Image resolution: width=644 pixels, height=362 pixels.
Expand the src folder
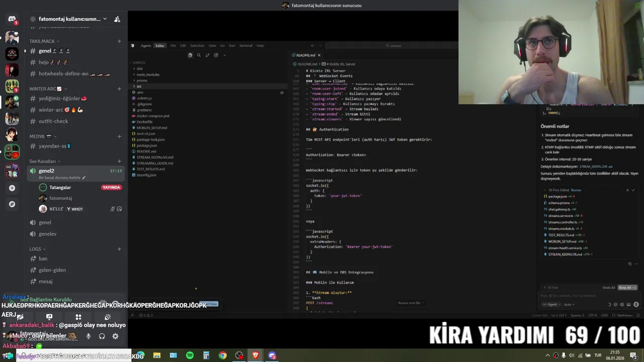[207, 86]
